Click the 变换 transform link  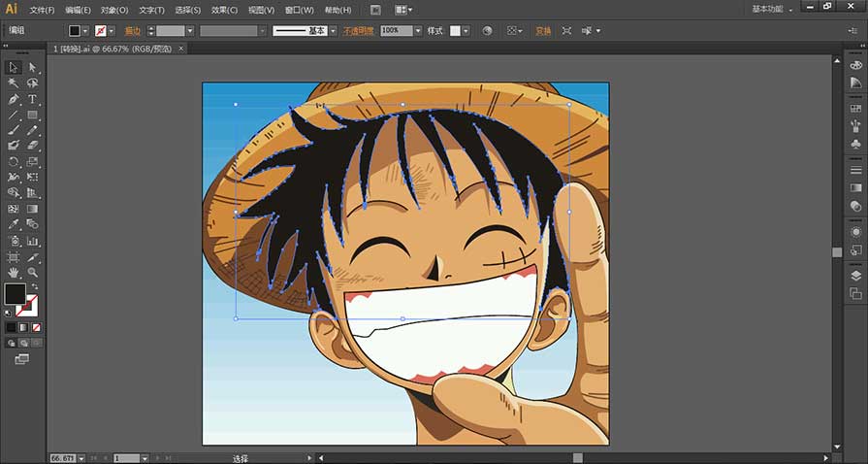click(543, 31)
